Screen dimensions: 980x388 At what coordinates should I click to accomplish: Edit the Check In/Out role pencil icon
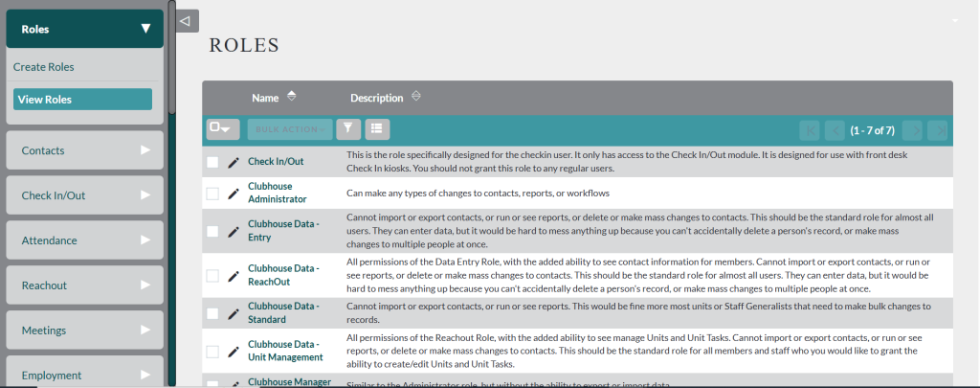234,162
